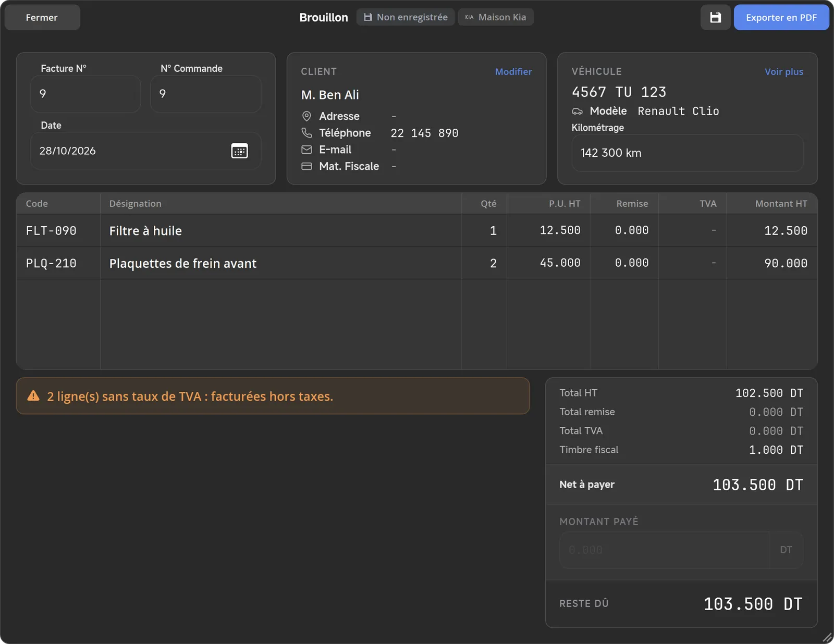Click the license plate 4567 TU 123
834x644 pixels.
619,92
